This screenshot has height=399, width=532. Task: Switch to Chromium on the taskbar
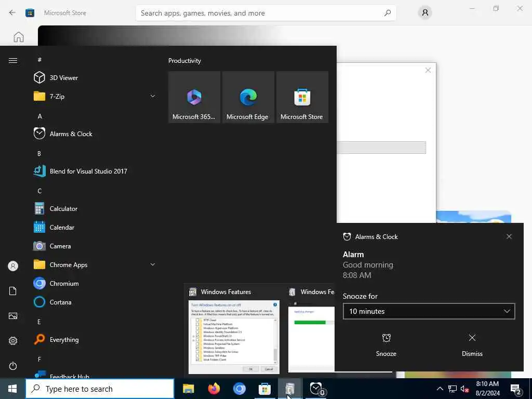(x=239, y=389)
